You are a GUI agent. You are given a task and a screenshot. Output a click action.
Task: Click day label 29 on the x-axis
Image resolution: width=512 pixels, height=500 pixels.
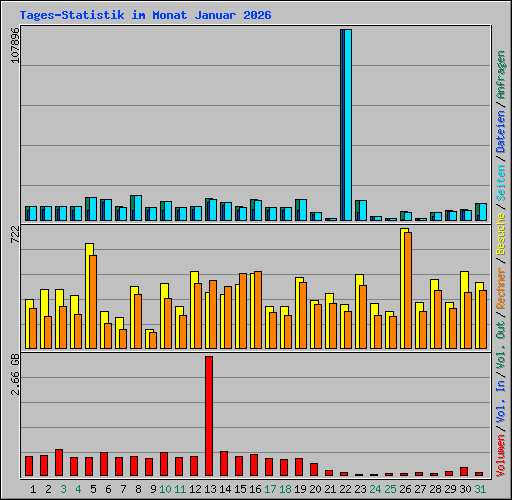(x=450, y=489)
